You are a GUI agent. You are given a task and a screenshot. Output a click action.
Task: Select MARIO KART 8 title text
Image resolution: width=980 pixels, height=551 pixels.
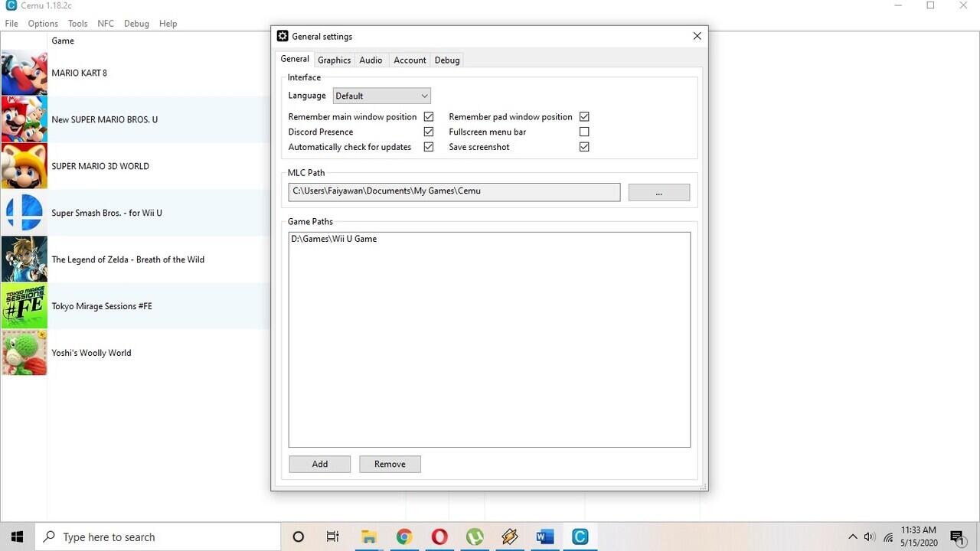point(80,73)
